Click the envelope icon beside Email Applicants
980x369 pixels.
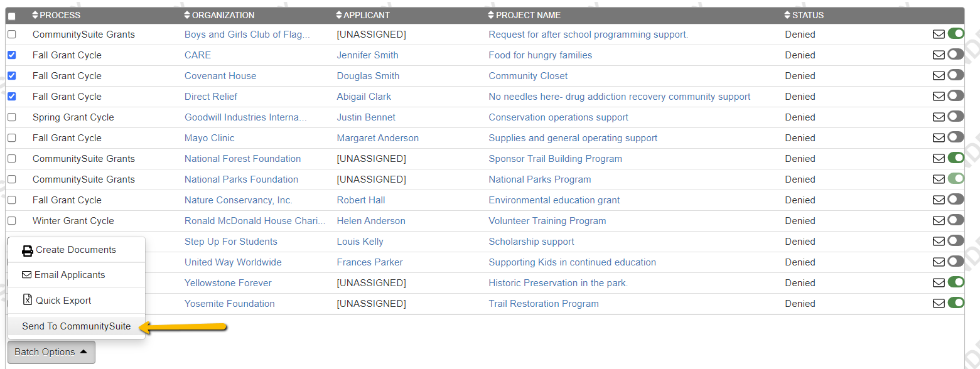tap(27, 275)
